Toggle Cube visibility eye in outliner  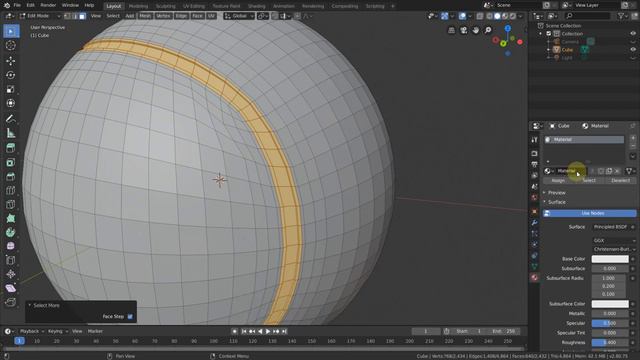tap(633, 49)
